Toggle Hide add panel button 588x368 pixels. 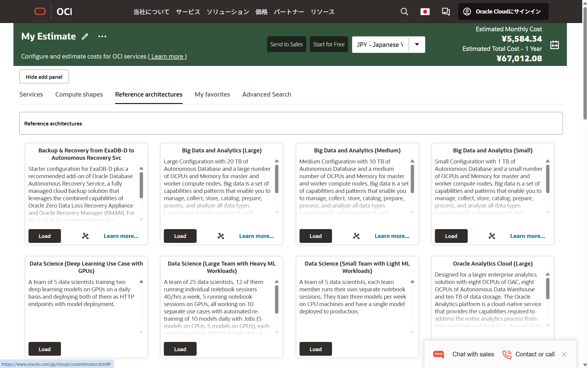pos(44,77)
